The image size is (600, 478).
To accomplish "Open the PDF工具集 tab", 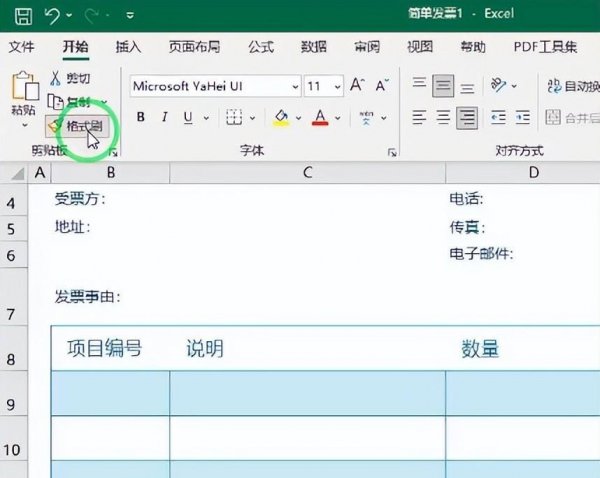I will [546, 47].
